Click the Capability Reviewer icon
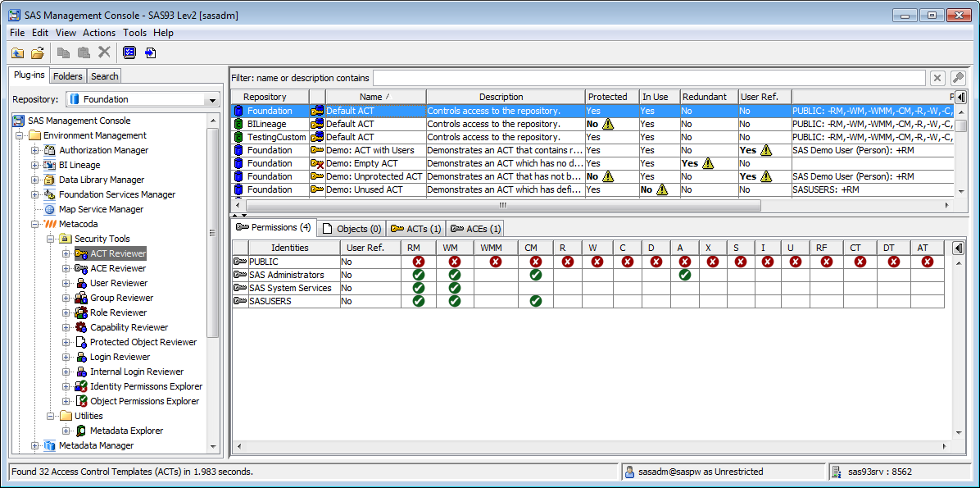Screen dimensions: 980x488 80,327
